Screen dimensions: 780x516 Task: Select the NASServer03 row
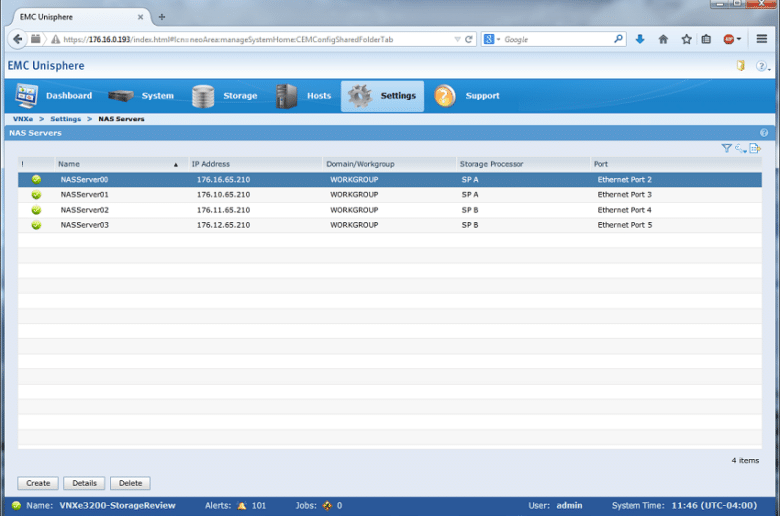click(390, 225)
